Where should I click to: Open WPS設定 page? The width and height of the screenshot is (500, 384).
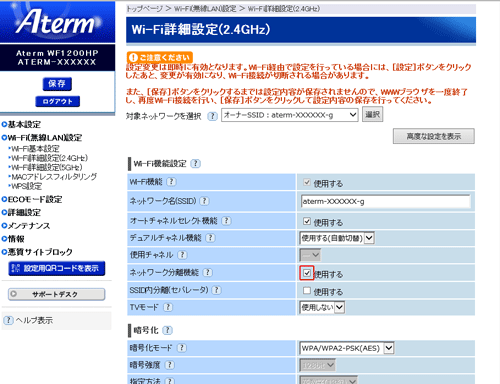27,186
